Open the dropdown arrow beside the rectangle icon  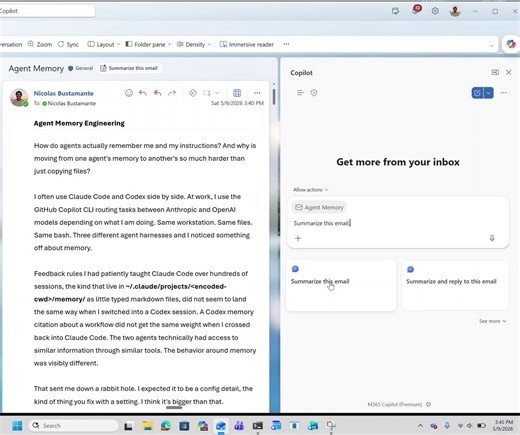[x=217, y=93]
